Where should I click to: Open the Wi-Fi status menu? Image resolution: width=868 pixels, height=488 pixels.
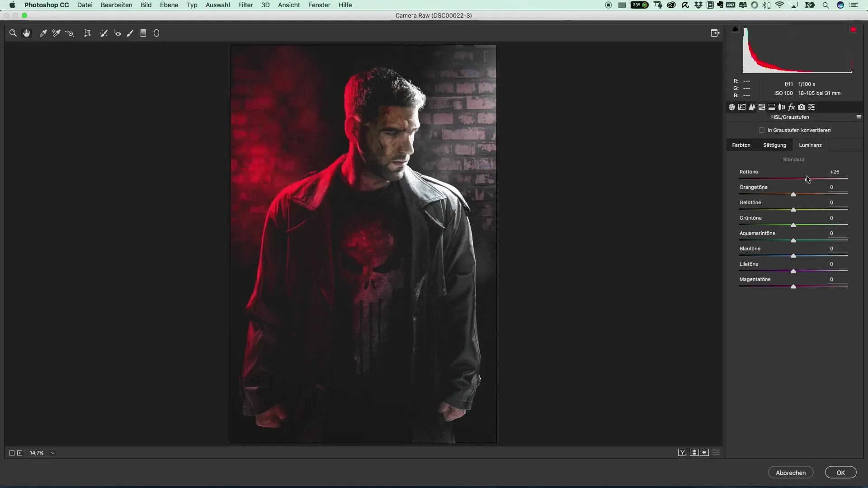780,5
